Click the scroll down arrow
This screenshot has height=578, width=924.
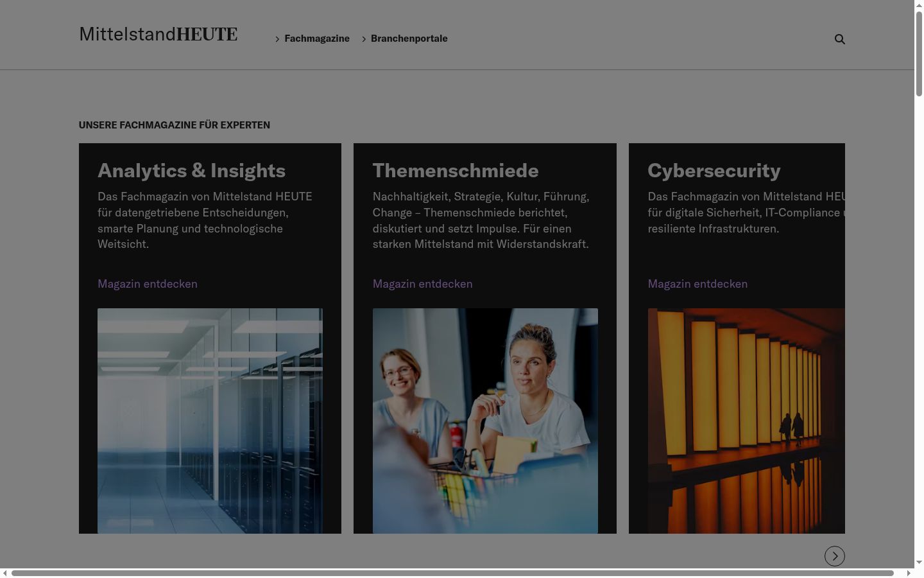coord(919,563)
